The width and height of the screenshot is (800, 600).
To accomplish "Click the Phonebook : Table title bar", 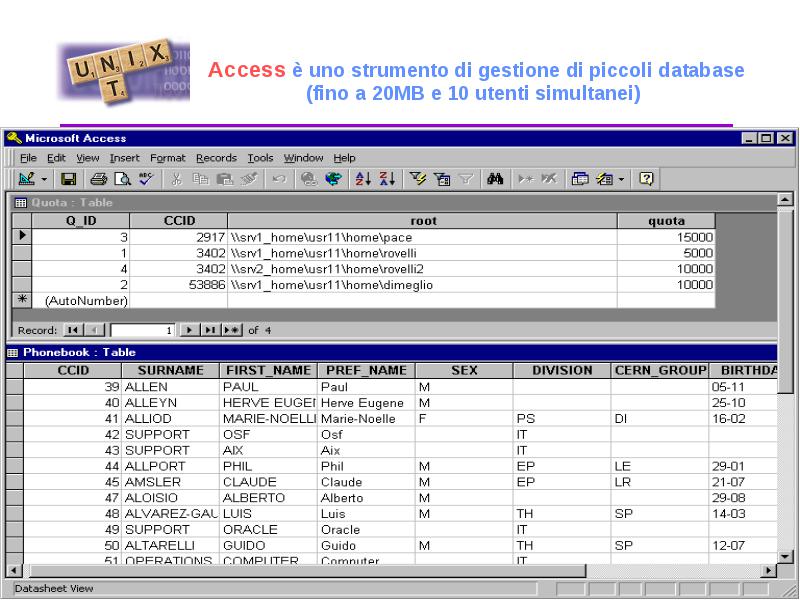I will pos(392,353).
